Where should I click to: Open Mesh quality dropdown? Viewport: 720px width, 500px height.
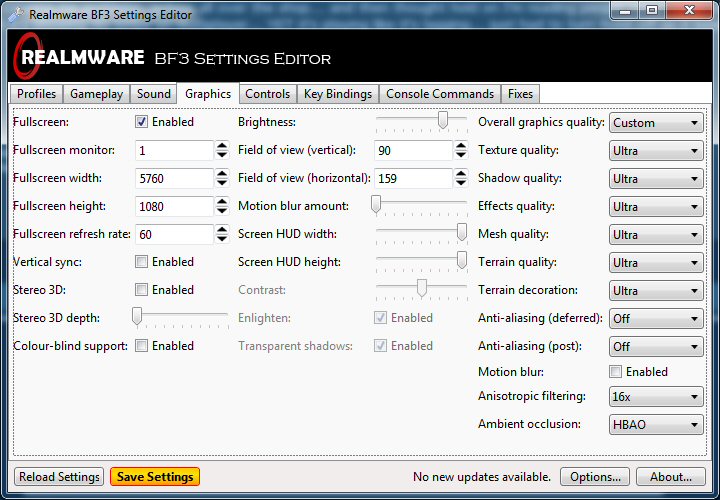click(x=656, y=235)
